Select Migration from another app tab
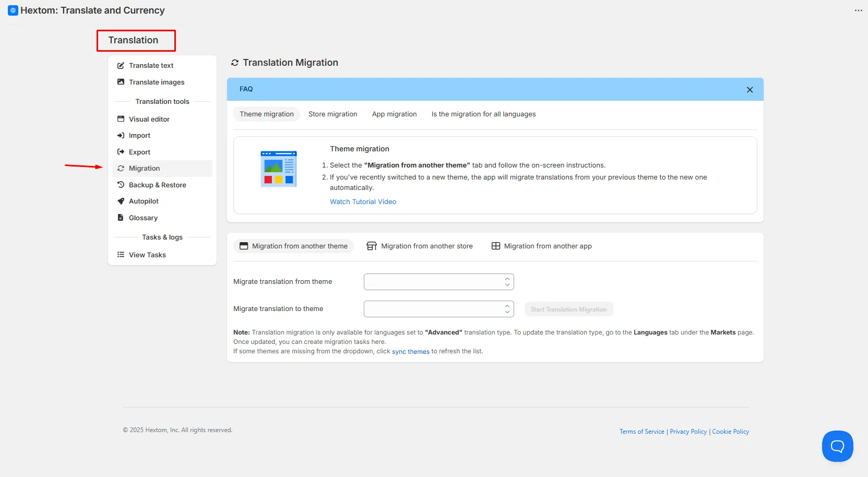The width and height of the screenshot is (868, 477). click(542, 246)
